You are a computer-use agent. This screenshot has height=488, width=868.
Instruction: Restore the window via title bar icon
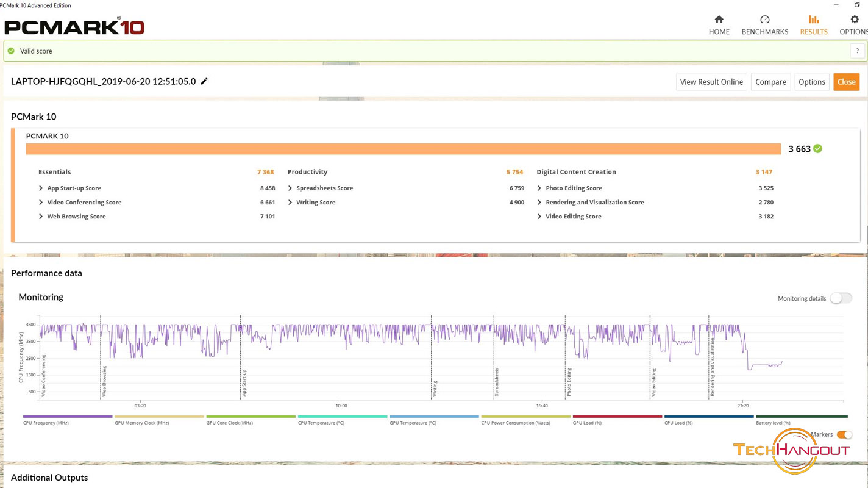tap(856, 5)
